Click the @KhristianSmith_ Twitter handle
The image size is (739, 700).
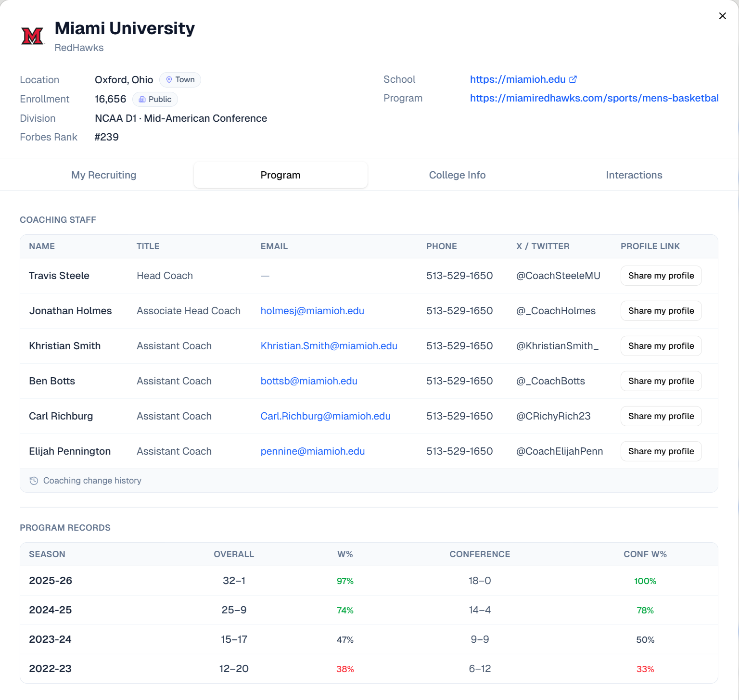click(557, 346)
